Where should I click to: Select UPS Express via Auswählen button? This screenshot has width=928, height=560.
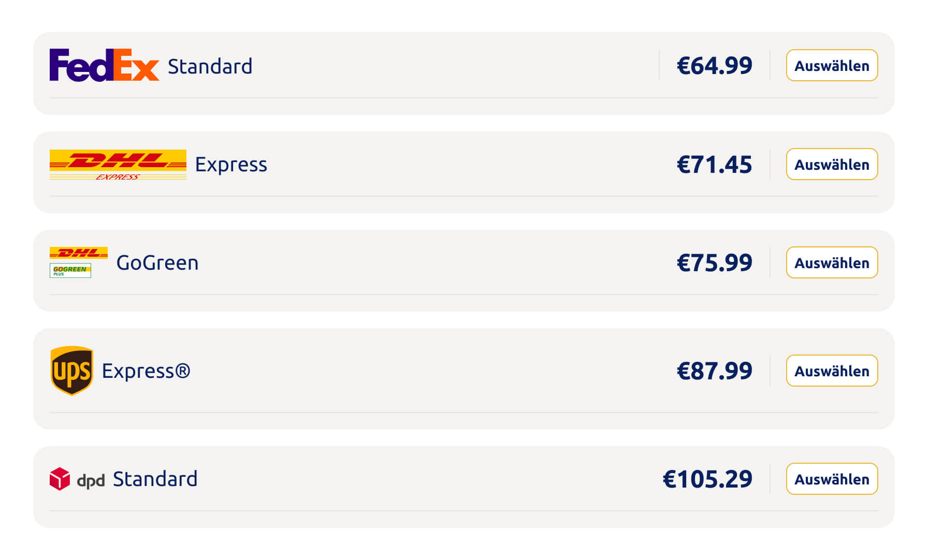coord(832,371)
